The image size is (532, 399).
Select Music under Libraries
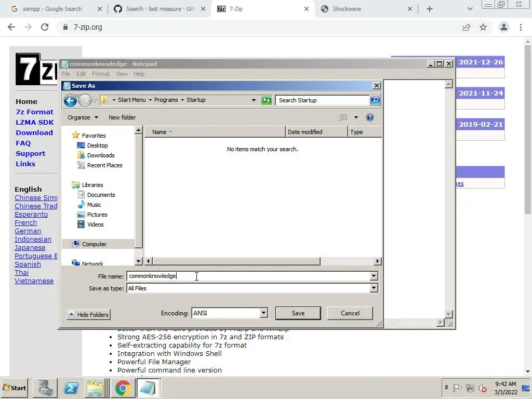(94, 205)
